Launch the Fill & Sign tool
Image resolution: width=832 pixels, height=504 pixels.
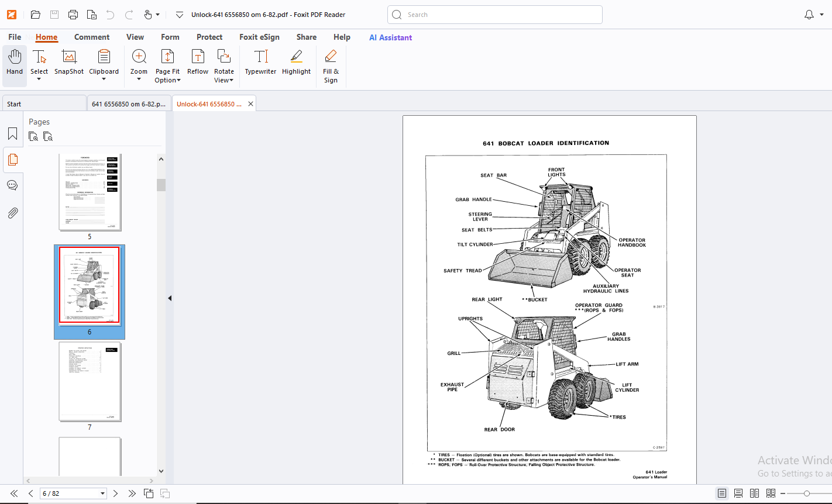(x=331, y=67)
